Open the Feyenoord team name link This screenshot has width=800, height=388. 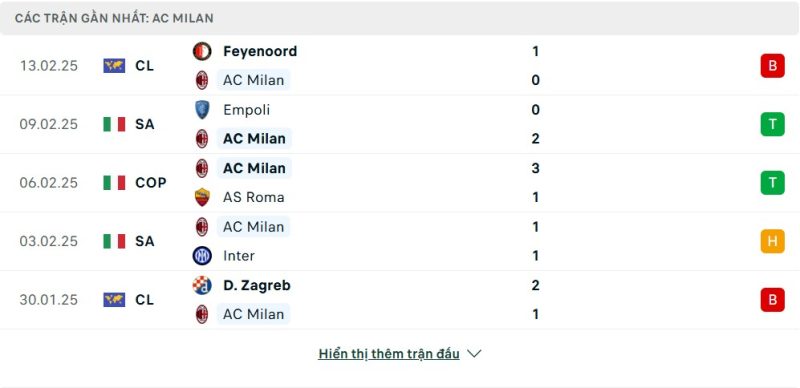tap(260, 51)
